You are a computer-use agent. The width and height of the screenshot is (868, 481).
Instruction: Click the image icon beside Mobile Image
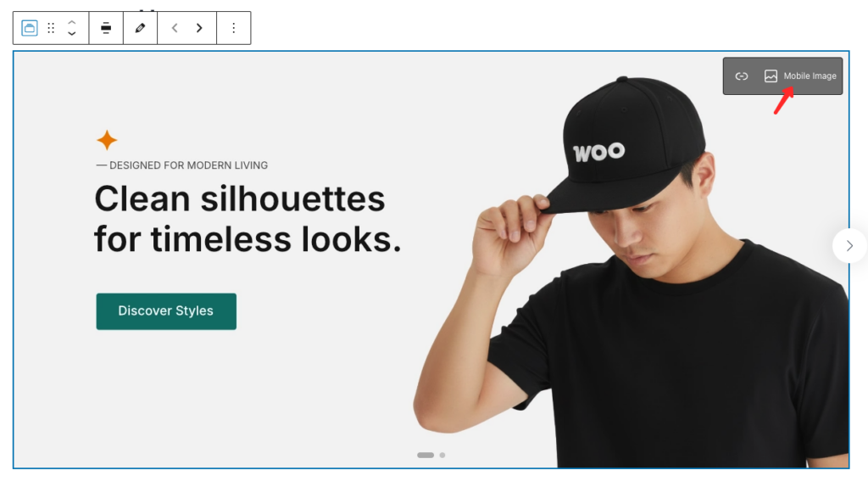(x=771, y=76)
